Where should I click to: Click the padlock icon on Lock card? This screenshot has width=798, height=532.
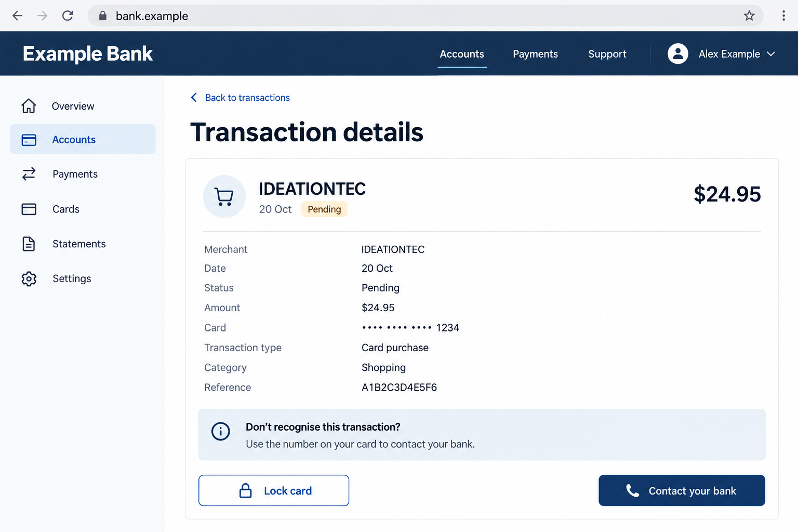245,490
